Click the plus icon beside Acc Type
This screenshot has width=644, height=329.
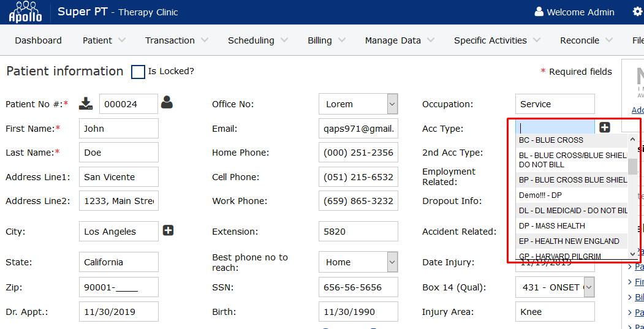[x=605, y=127]
